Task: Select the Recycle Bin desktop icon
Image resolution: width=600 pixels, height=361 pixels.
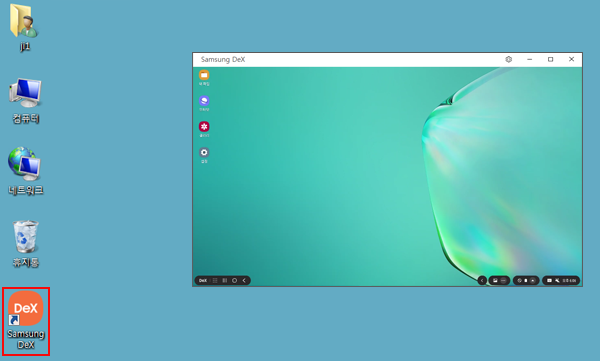Action: click(x=26, y=243)
